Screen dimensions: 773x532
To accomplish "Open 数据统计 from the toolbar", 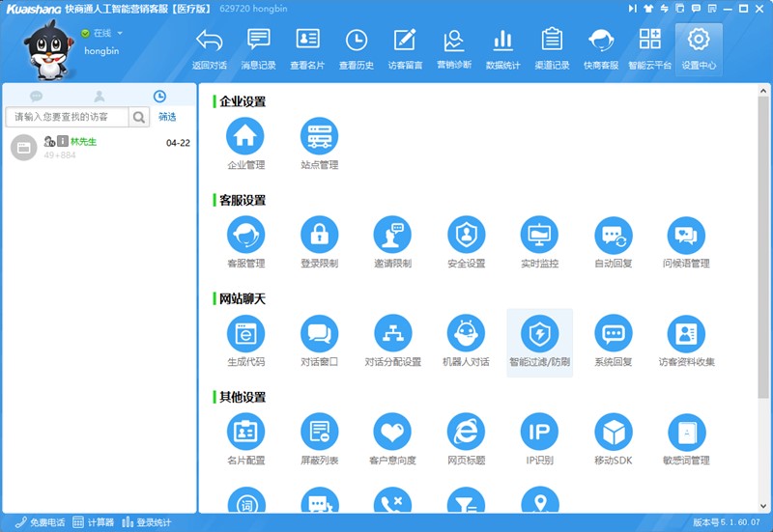I will pos(502,48).
